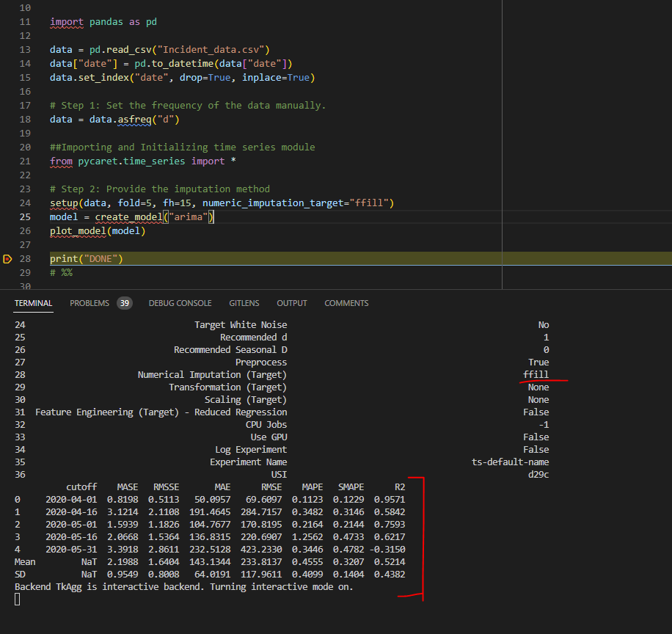Viewport: 672px width, 634px height.
Task: Click the highlighted ffill value in terminal output
Action: click(x=536, y=374)
